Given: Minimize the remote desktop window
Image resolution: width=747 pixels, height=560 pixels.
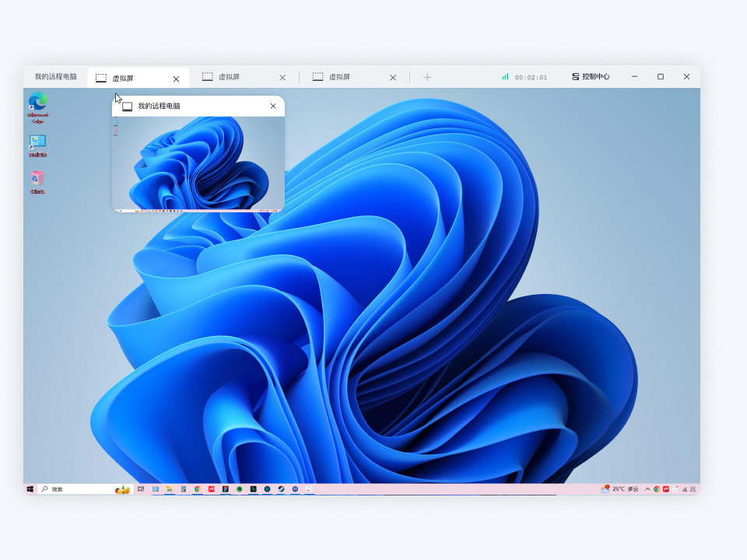Looking at the screenshot, I should tap(635, 77).
